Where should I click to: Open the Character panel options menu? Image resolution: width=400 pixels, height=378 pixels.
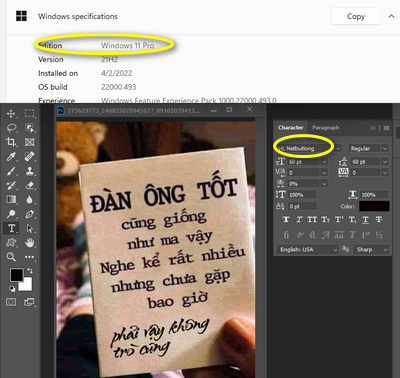click(x=386, y=128)
